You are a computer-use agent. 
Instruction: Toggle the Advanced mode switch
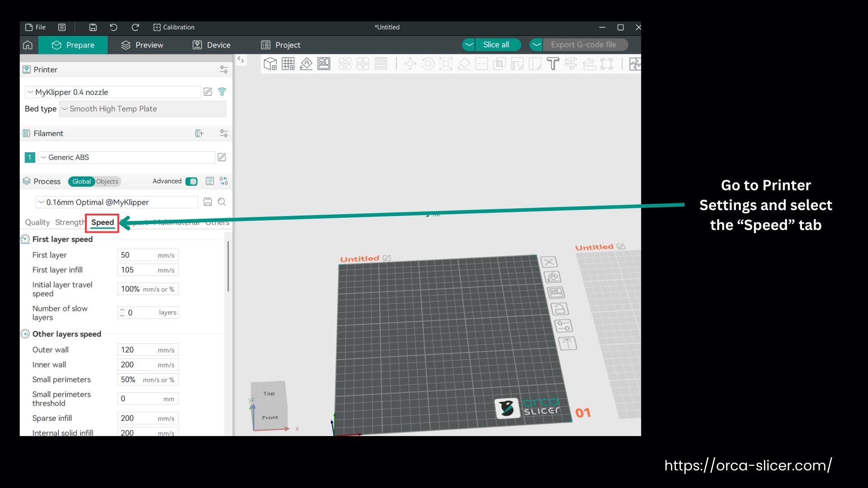pyautogui.click(x=192, y=181)
